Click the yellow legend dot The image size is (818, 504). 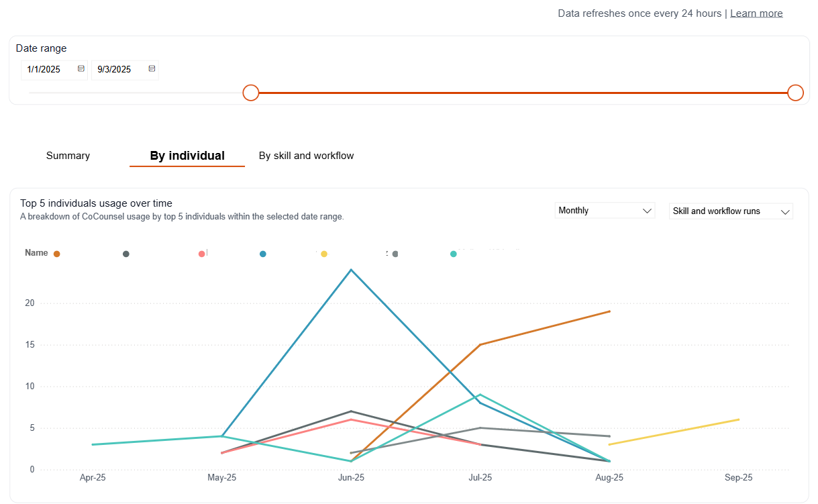tap(324, 254)
